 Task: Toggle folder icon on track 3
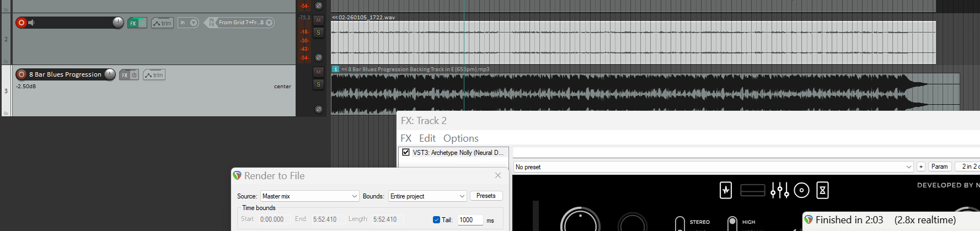6,113
